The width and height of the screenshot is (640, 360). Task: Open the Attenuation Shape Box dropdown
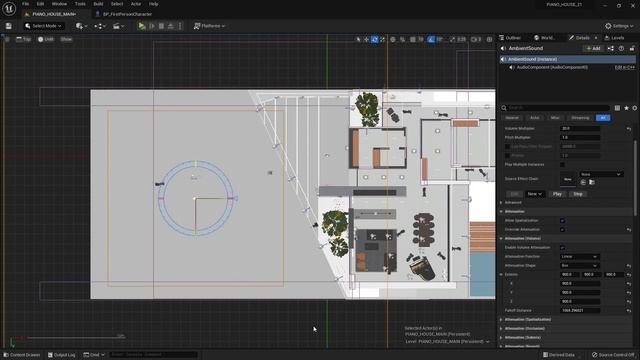coord(580,266)
